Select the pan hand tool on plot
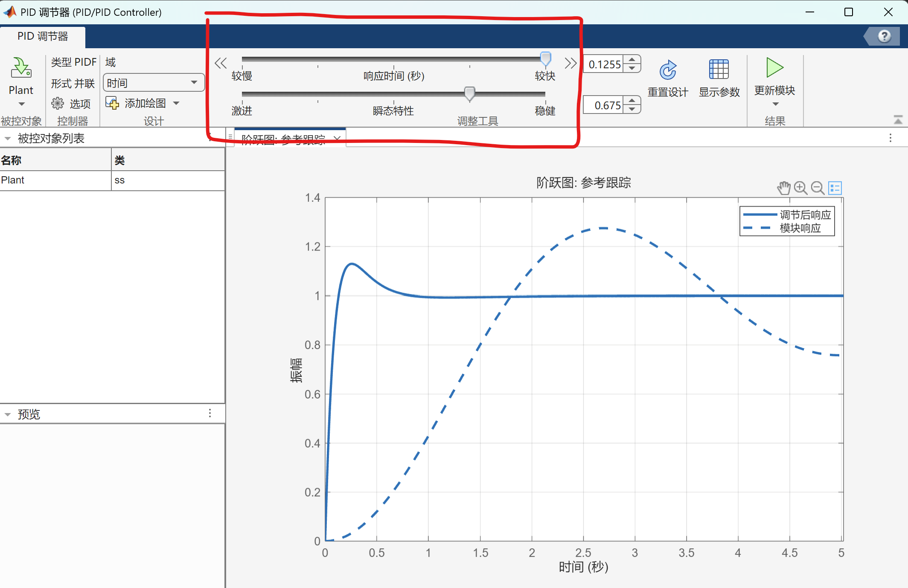This screenshot has height=588, width=908. tap(783, 188)
